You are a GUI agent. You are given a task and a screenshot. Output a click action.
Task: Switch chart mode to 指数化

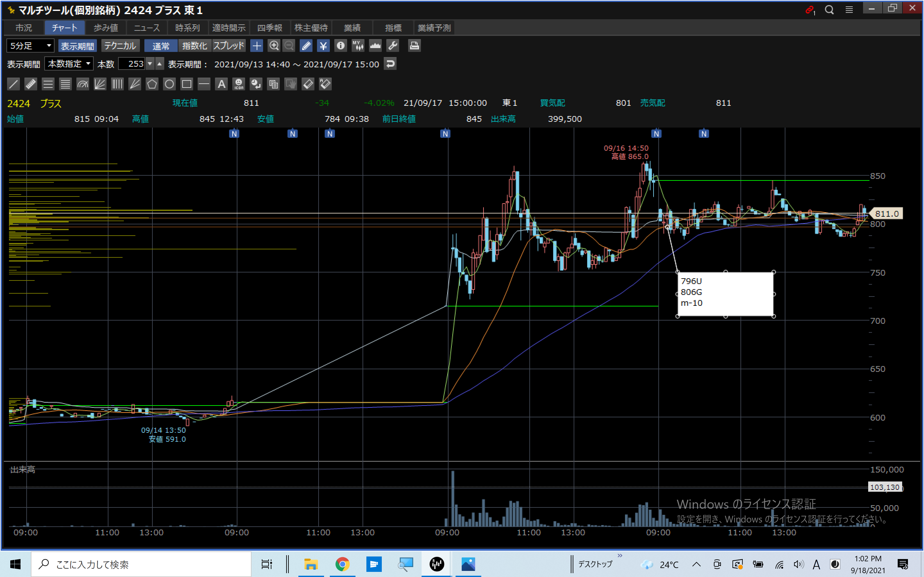coord(194,46)
